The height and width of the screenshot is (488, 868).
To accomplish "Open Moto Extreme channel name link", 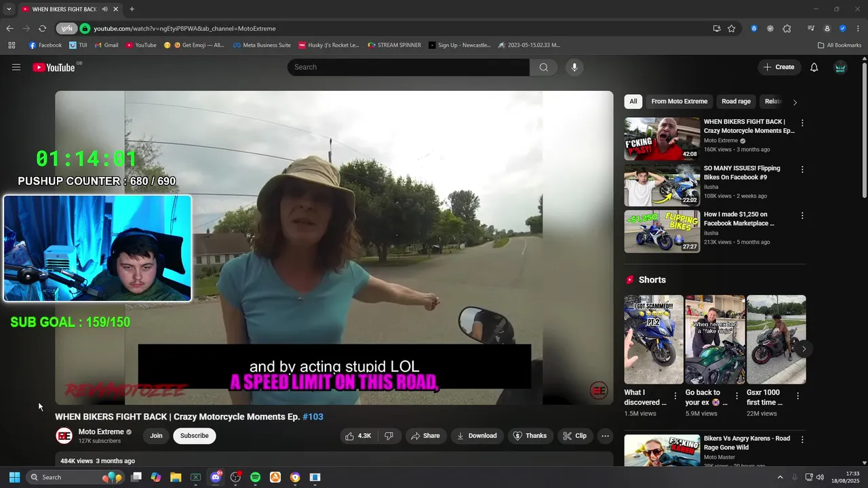I will pyautogui.click(x=101, y=432).
